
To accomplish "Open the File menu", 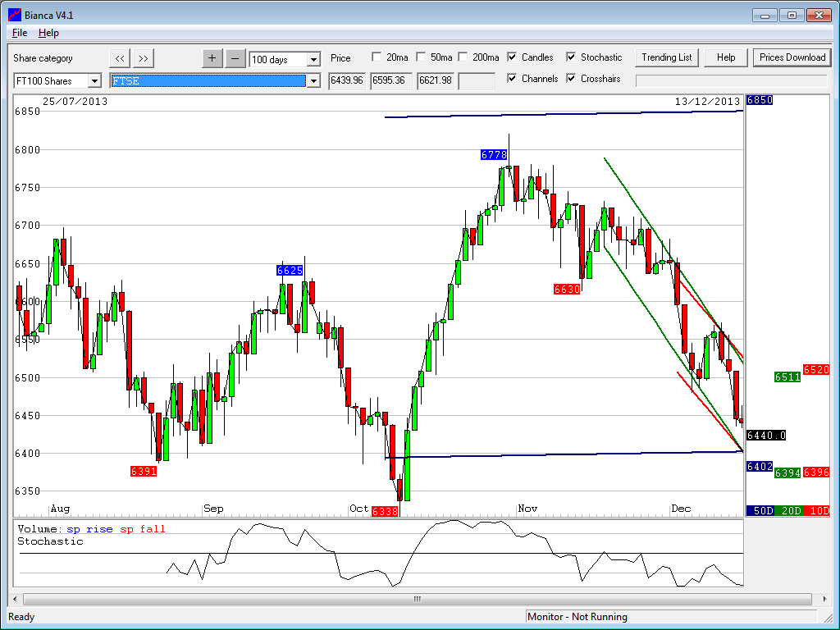I will click(x=20, y=33).
